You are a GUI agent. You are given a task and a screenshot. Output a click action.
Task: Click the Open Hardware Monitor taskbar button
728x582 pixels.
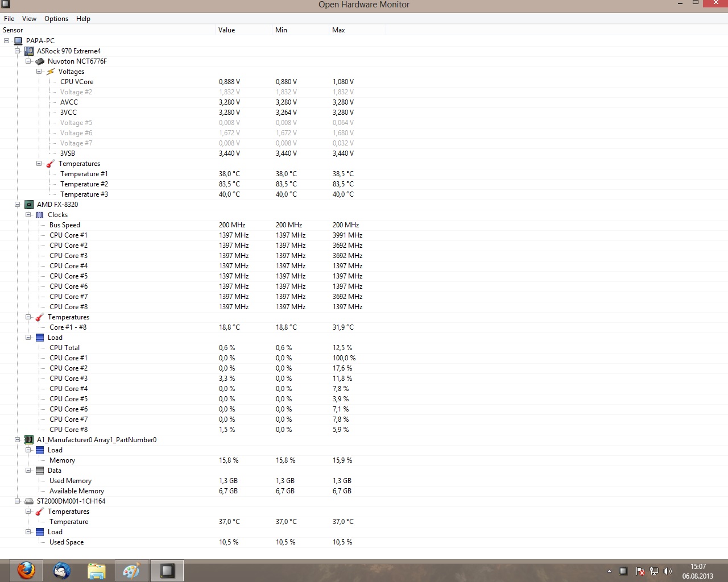point(167,570)
